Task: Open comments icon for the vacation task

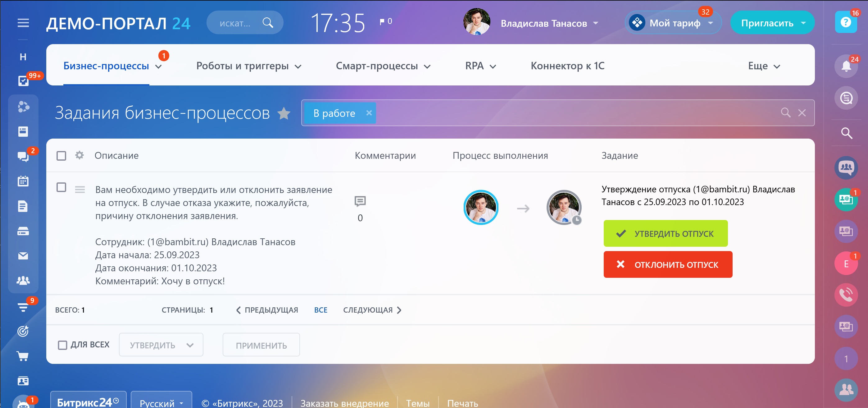Action: pyautogui.click(x=360, y=201)
